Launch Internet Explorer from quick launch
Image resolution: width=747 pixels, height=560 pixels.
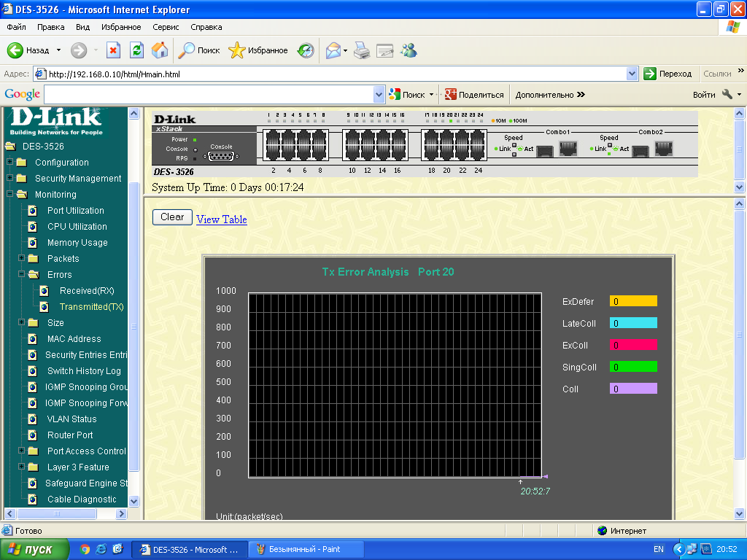click(101, 549)
